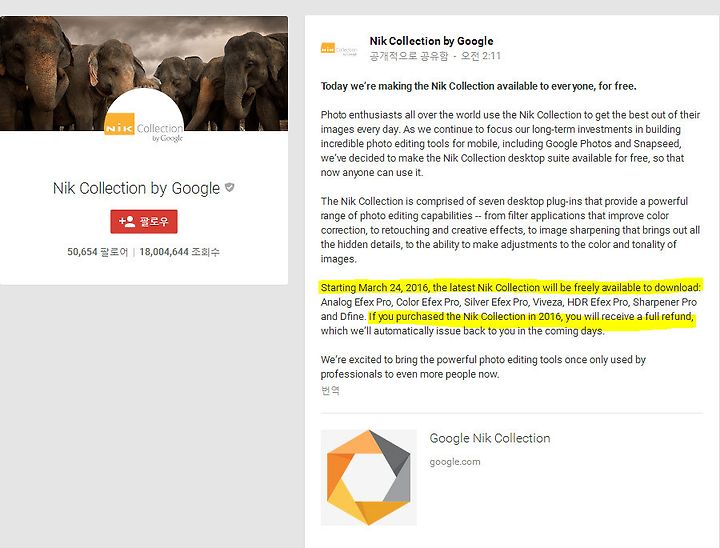Click the 18,004,644 views count
720x548 pixels.
coord(180,252)
